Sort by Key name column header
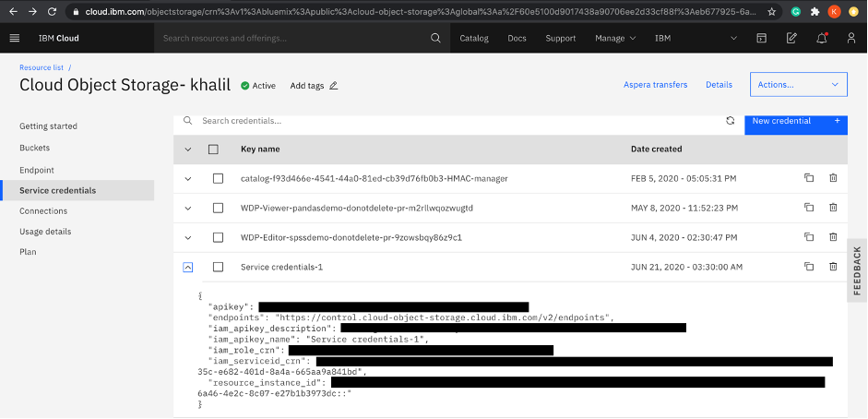 click(260, 149)
